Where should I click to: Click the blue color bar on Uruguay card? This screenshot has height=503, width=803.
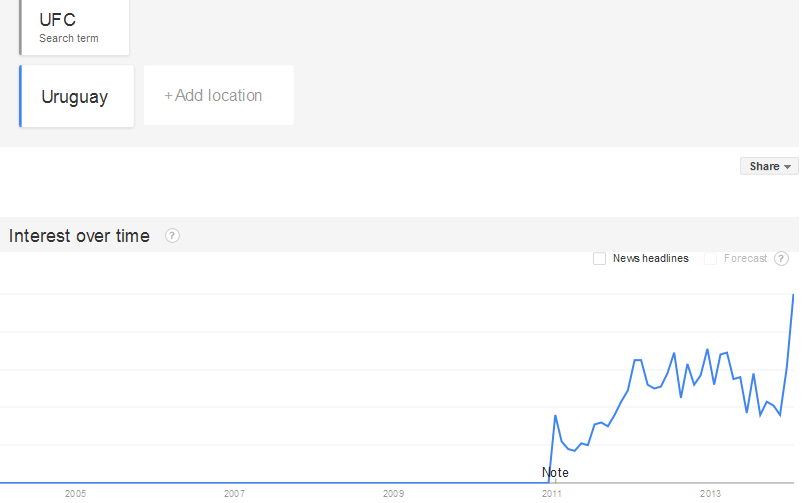click(20, 97)
